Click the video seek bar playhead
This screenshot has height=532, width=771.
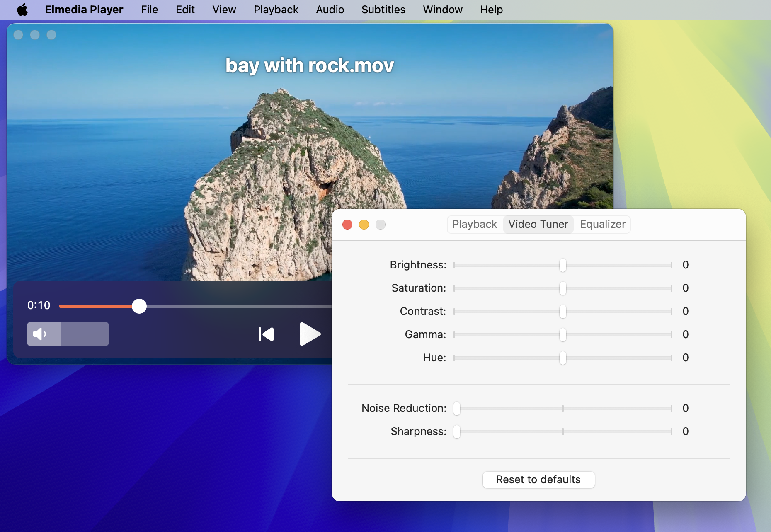point(139,306)
